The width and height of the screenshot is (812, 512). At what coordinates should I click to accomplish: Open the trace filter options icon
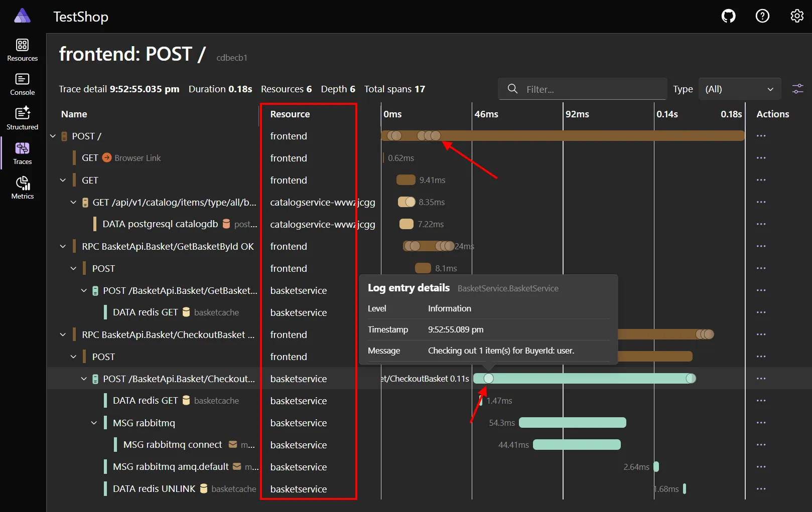click(x=797, y=88)
